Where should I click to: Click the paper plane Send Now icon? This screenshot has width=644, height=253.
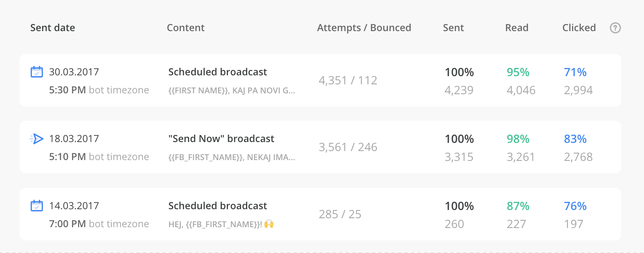click(37, 139)
